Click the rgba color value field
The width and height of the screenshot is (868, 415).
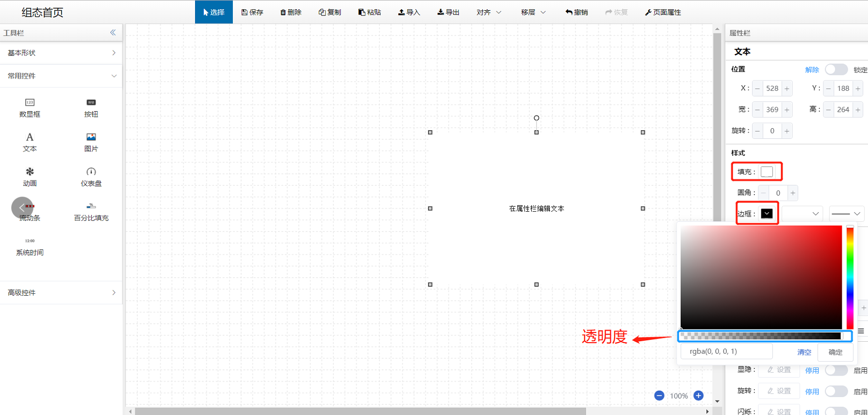(726, 351)
